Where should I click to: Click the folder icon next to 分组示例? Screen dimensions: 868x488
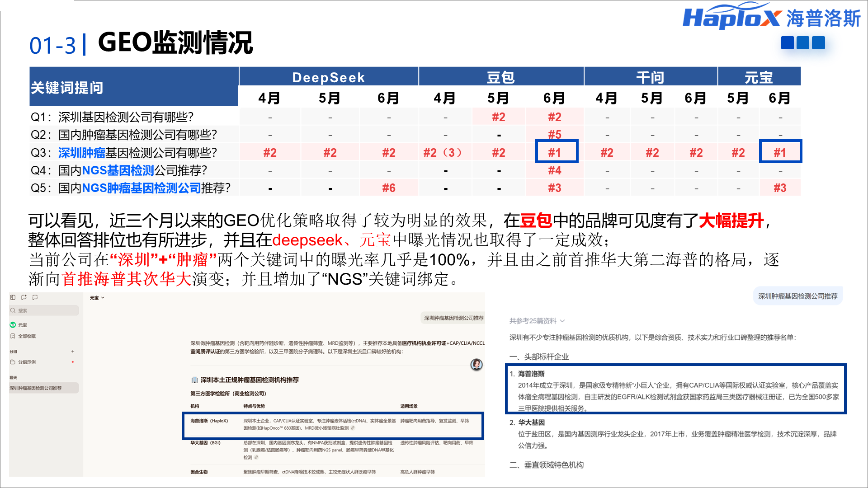[13, 362]
